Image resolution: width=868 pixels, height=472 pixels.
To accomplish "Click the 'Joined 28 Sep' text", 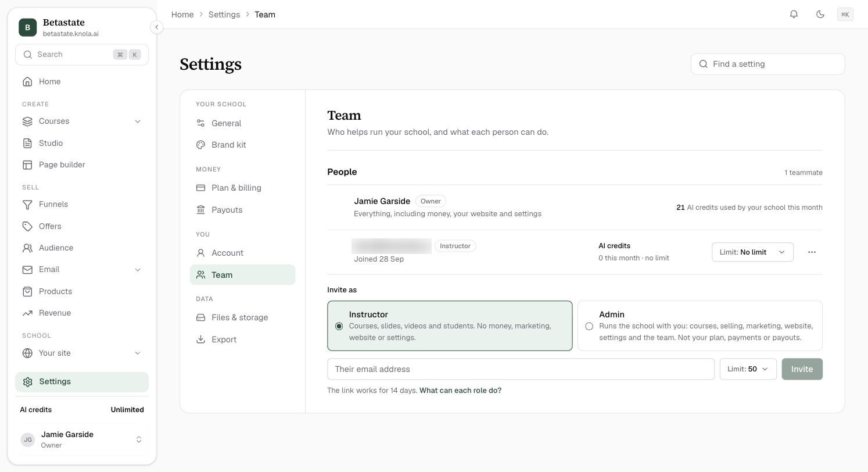I will (x=379, y=259).
